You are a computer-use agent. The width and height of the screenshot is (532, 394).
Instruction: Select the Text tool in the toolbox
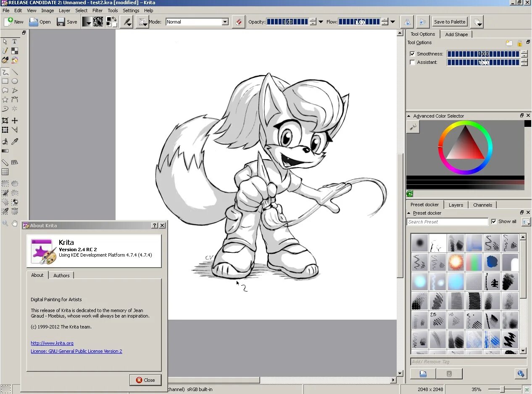click(14, 42)
